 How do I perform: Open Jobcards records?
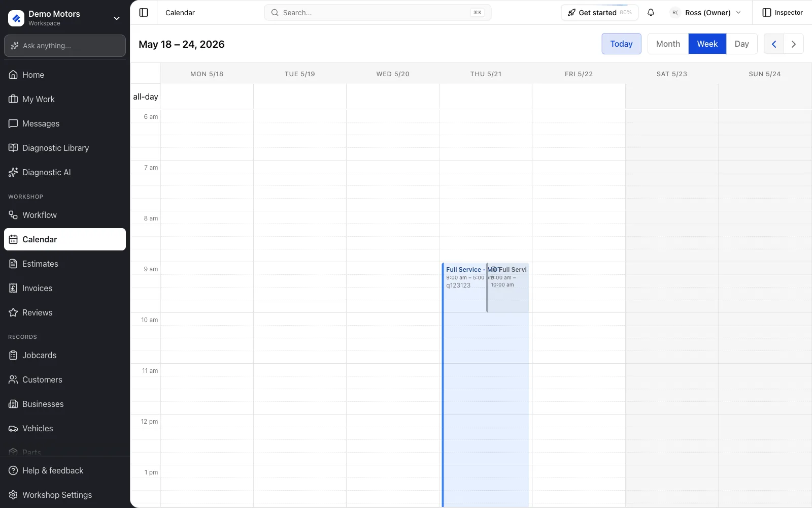pos(65,355)
